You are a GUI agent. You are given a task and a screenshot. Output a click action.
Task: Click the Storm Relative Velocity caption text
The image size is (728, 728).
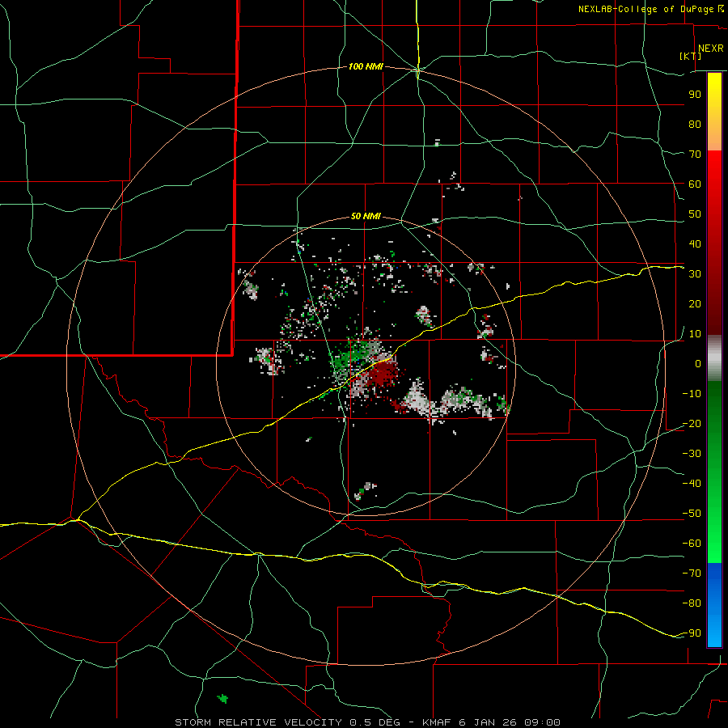(x=367, y=722)
